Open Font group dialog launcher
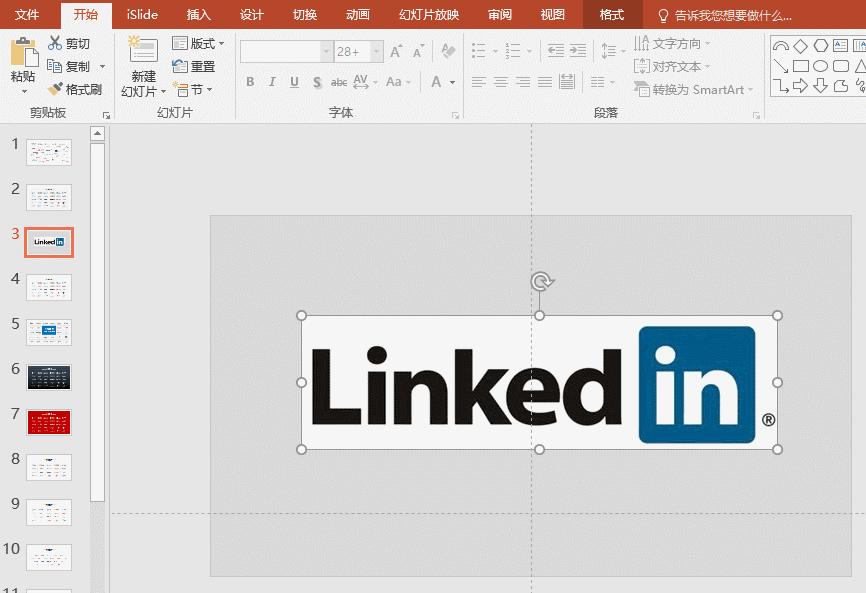The height and width of the screenshot is (593, 866). coord(456,115)
